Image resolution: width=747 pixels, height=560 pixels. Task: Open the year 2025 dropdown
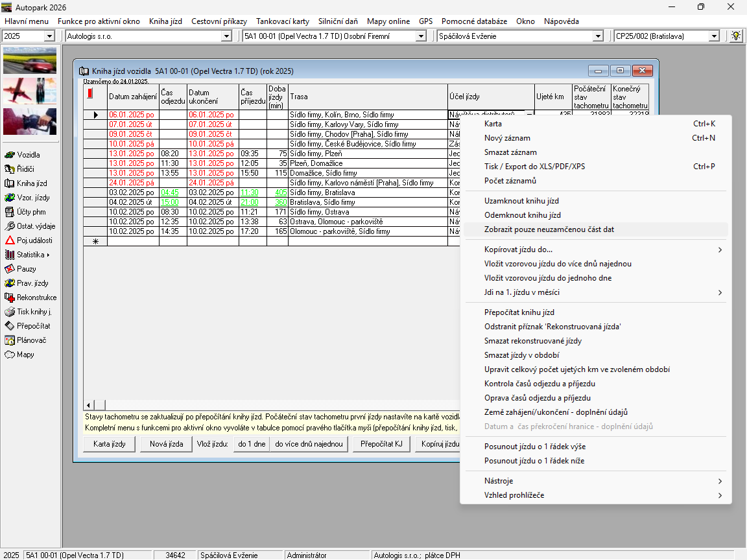(49, 36)
